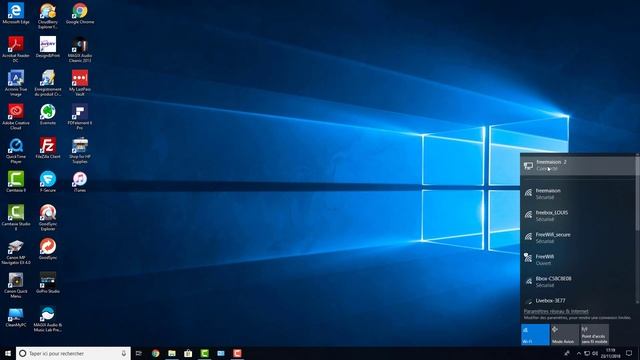Toggle Mode Avion tile
Viewport: 640px width, 360px height.
click(564, 334)
